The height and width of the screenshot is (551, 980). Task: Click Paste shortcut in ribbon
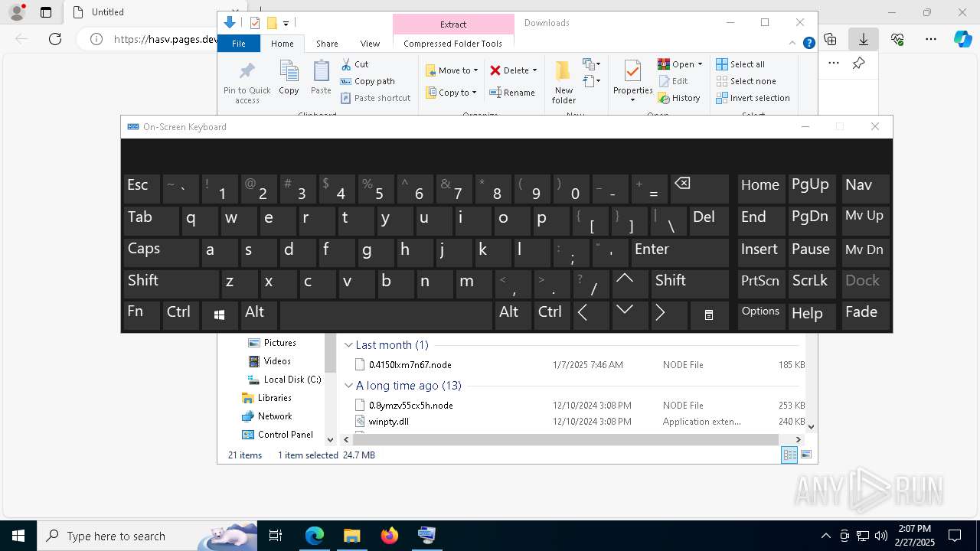pos(375,98)
